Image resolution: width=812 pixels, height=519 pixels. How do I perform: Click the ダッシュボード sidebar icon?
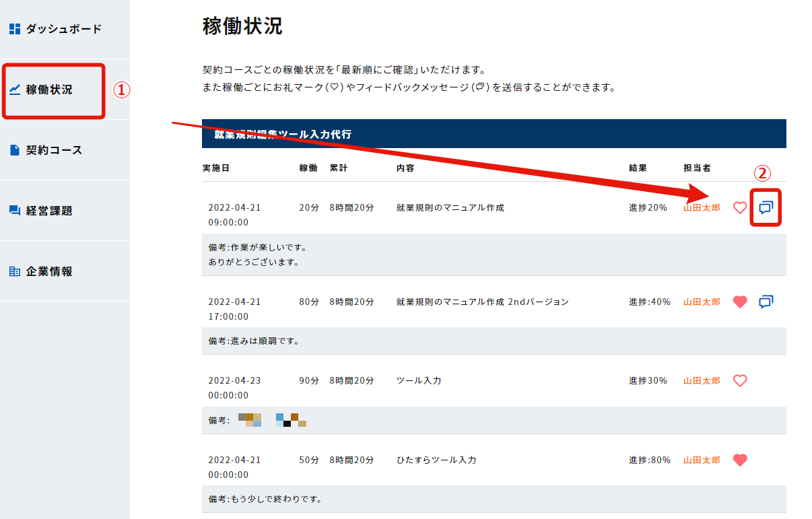pos(15,29)
